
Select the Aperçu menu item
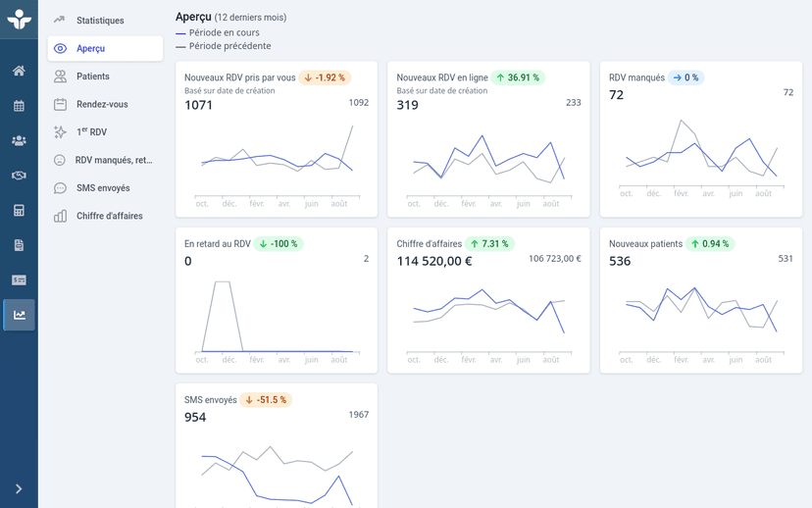coord(105,48)
